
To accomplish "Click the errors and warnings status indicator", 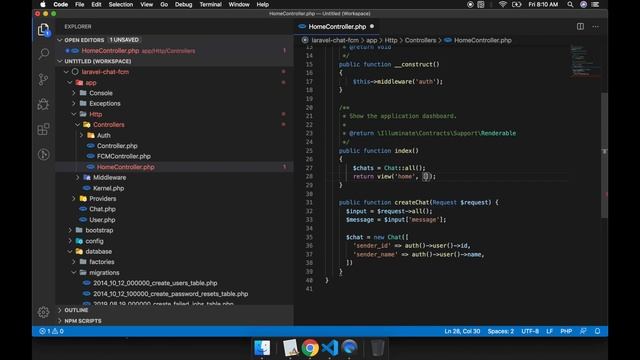I will [51, 331].
